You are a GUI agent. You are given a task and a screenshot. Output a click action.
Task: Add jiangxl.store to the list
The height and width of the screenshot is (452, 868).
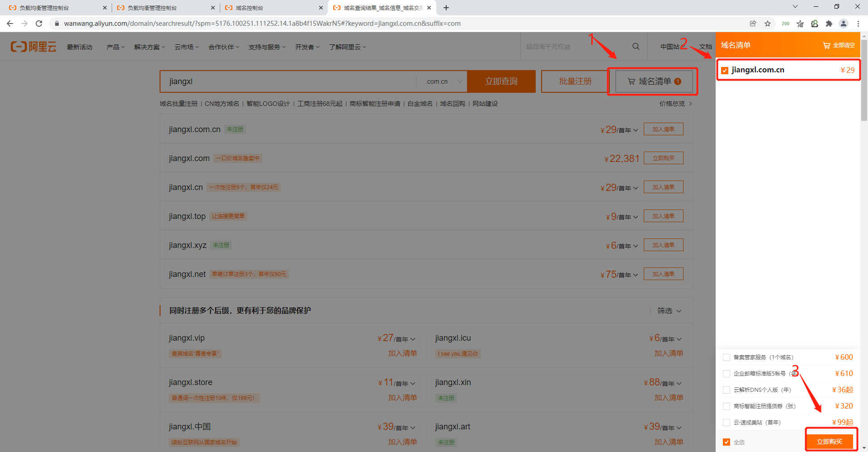[x=402, y=398]
